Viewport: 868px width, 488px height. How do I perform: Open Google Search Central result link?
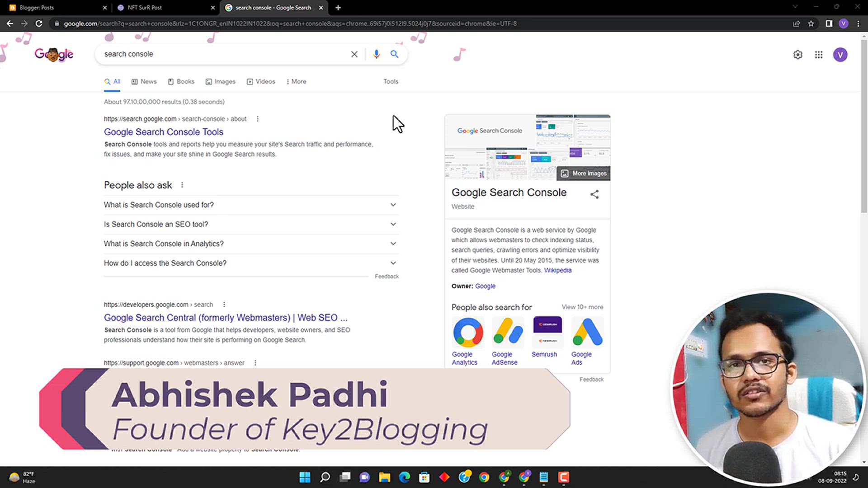click(x=226, y=318)
